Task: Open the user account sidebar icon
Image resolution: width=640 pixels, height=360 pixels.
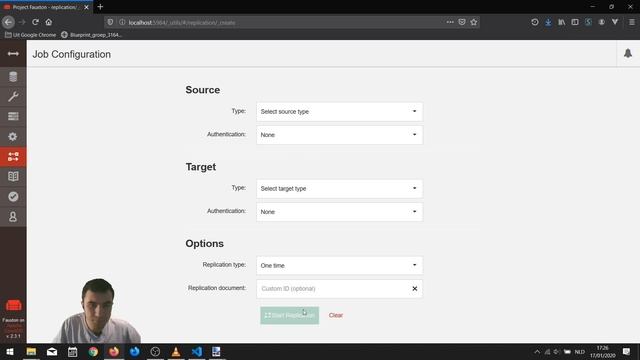Action: (x=13, y=216)
